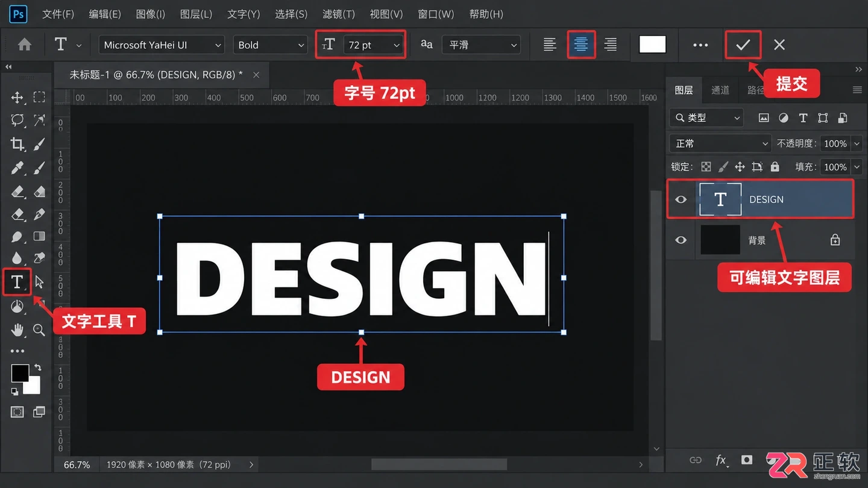Lock transparent pixels for the layer
868x488 pixels.
pos(706,167)
